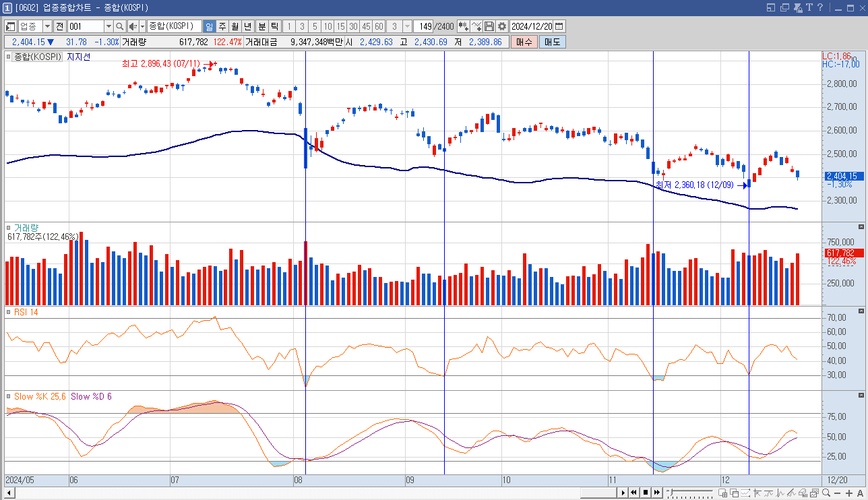Open chart settings with the gear icon
The height and width of the screenshot is (500, 868).
502,26
